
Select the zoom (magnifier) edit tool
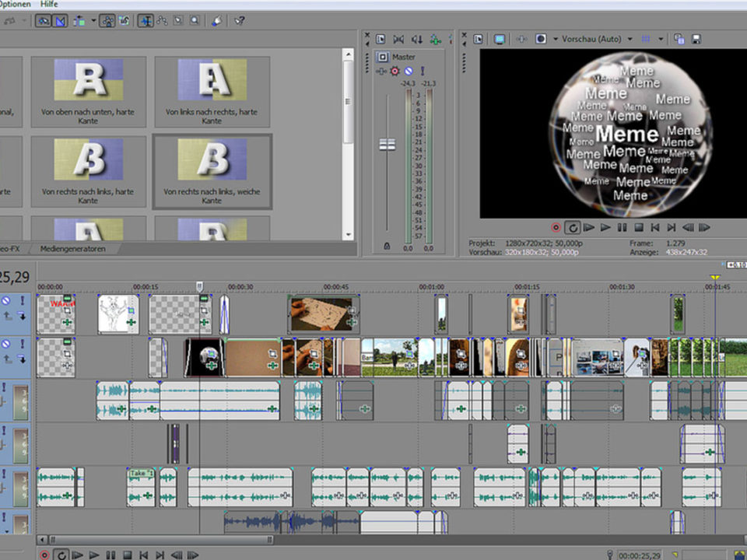(195, 20)
